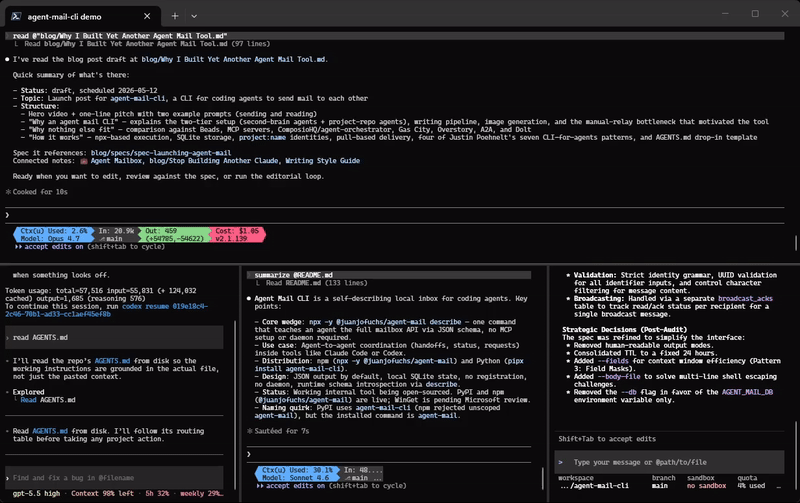The height and width of the screenshot is (503, 800).
Task: Open the Writing Style Guide link
Action: (322, 161)
